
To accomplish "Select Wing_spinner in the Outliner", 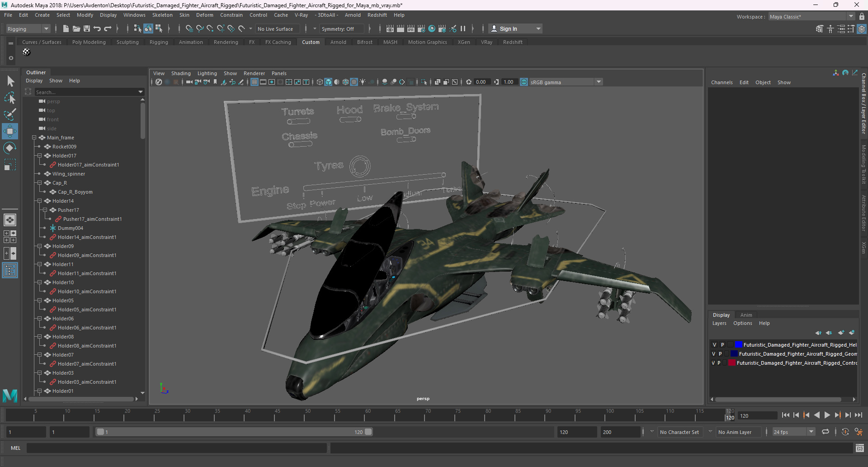I will click(69, 174).
